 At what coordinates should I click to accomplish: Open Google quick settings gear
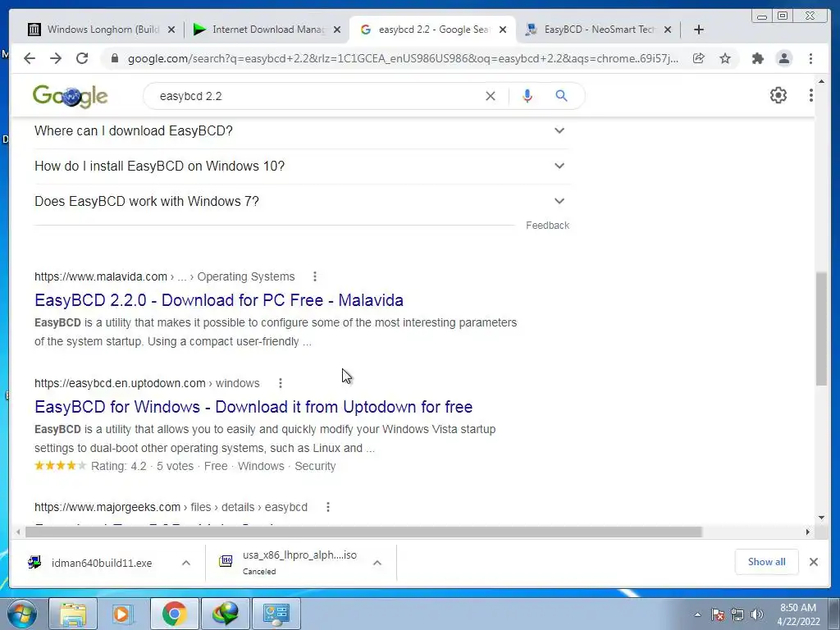(778, 95)
